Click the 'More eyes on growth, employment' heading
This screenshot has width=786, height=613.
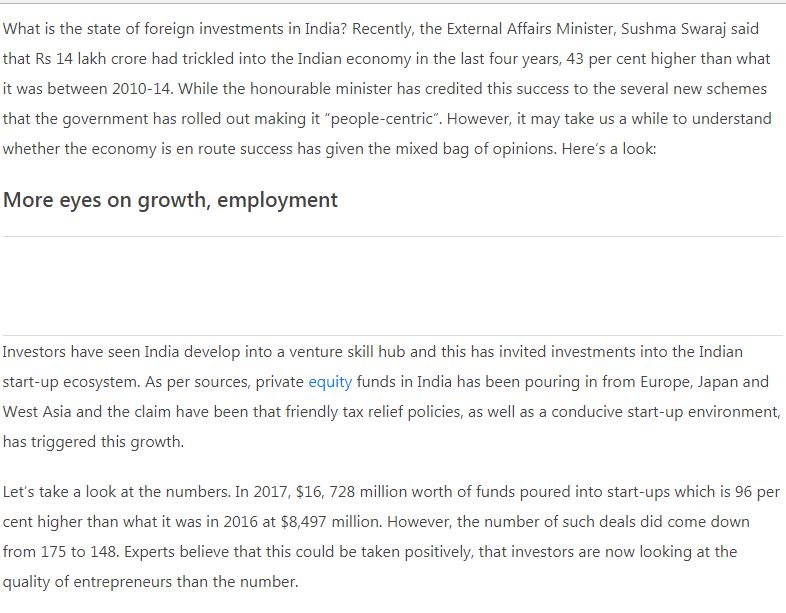tap(170, 200)
